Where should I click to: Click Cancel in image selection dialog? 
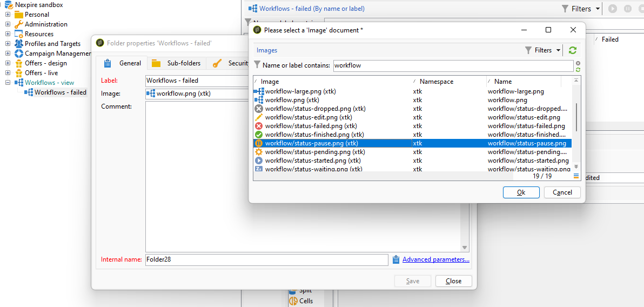coord(562,192)
